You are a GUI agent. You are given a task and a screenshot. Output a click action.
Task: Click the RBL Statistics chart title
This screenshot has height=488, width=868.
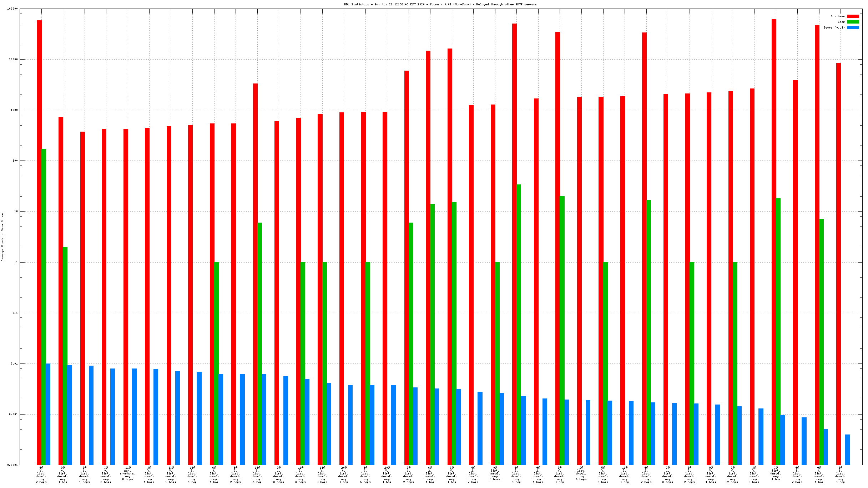[440, 4]
